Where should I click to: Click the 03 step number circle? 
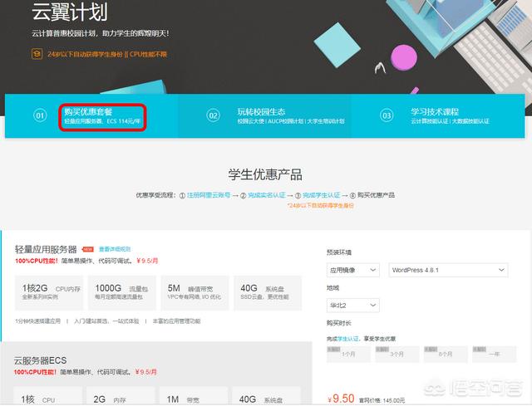387,115
